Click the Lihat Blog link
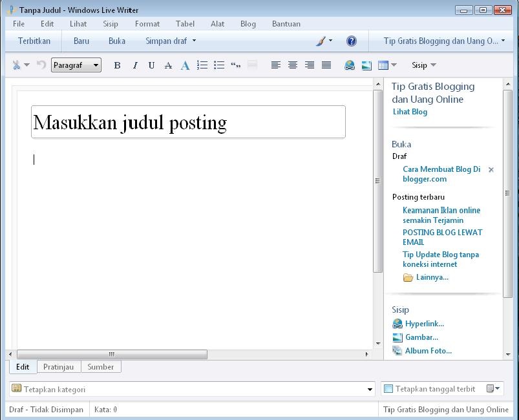The width and height of the screenshot is (519, 420). coord(410,112)
